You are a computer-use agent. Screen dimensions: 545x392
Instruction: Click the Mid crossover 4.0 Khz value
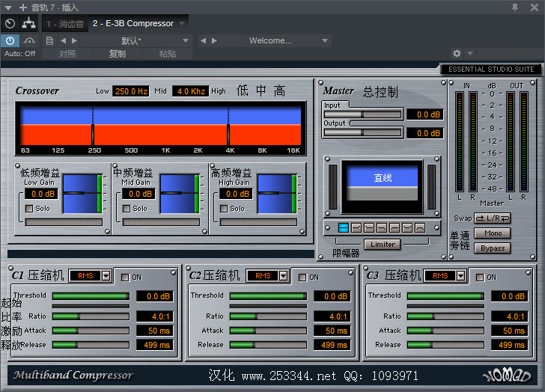click(x=191, y=91)
